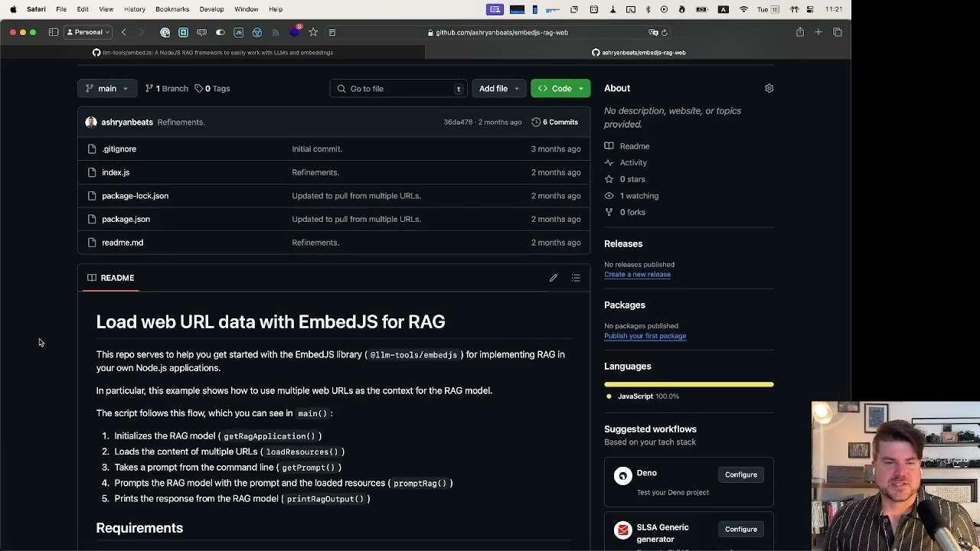Viewport: 980px width, 551px height.
Task: Edit the README with pencil icon
Action: [x=553, y=278]
